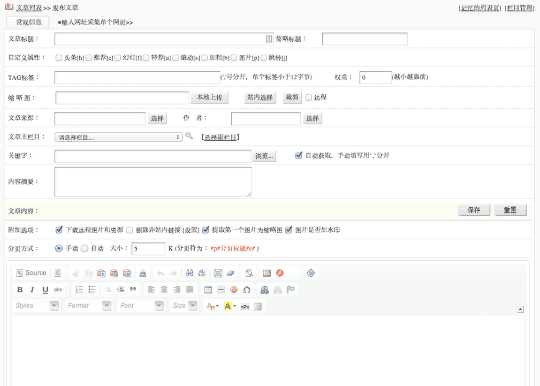Click the 保存 save button
540x386 pixels.
tap(474, 210)
